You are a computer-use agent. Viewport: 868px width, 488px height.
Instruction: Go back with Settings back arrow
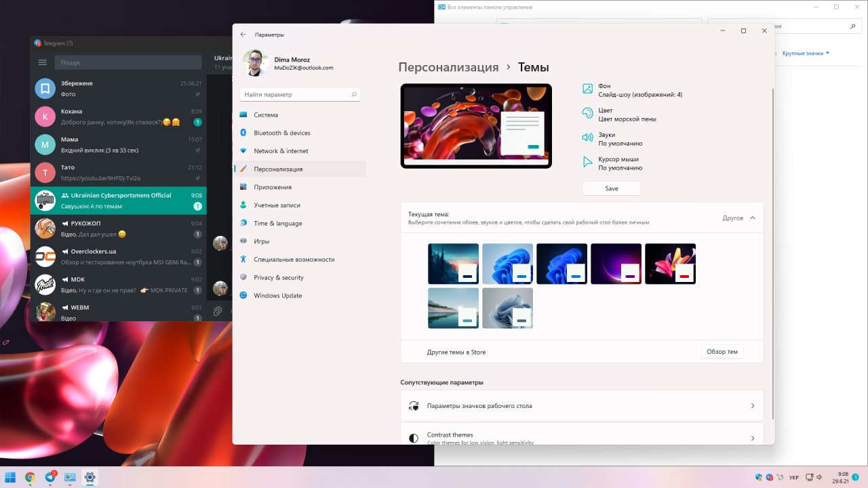coord(243,34)
